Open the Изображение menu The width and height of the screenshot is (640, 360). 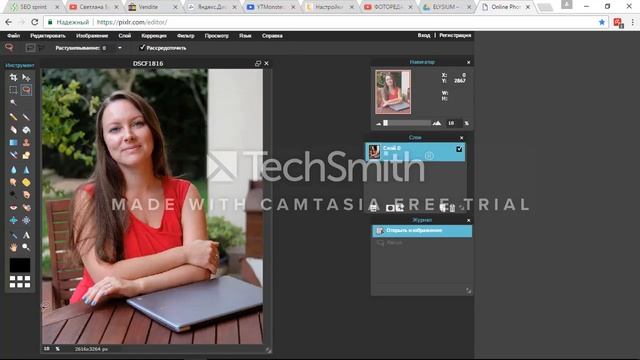(92, 36)
